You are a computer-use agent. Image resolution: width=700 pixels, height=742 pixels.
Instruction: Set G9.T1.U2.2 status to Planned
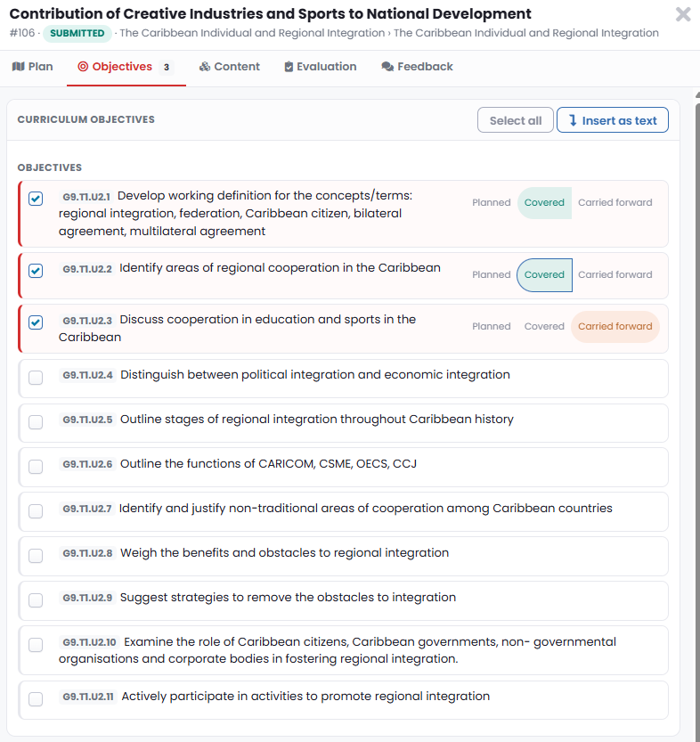tap(491, 275)
